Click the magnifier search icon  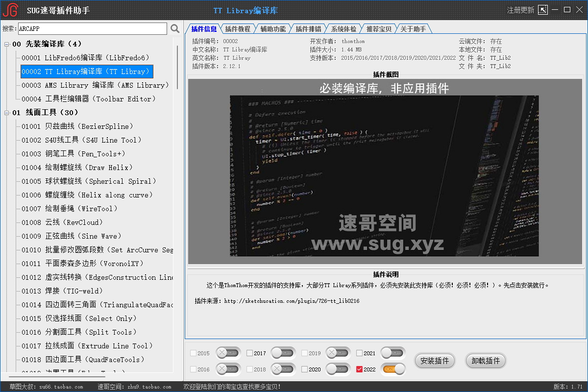pyautogui.click(x=175, y=29)
